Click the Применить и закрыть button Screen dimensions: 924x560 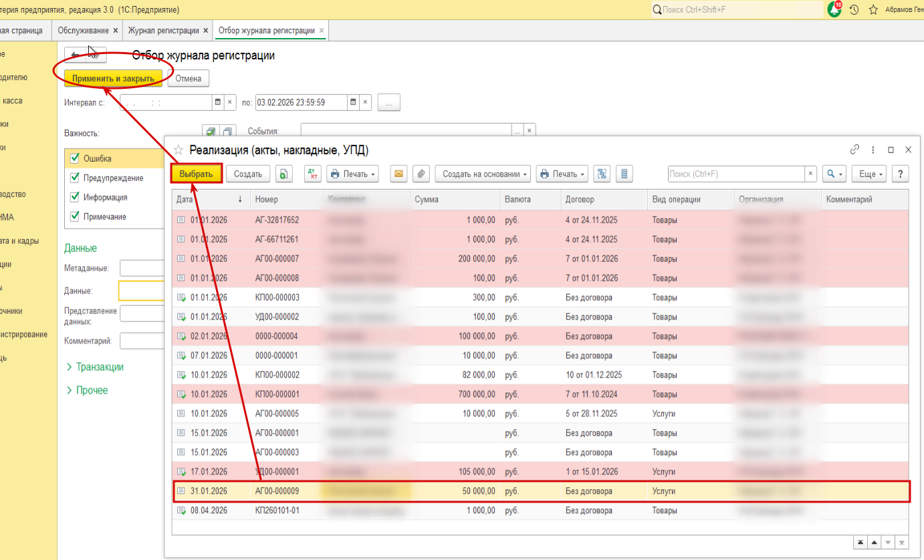(113, 78)
